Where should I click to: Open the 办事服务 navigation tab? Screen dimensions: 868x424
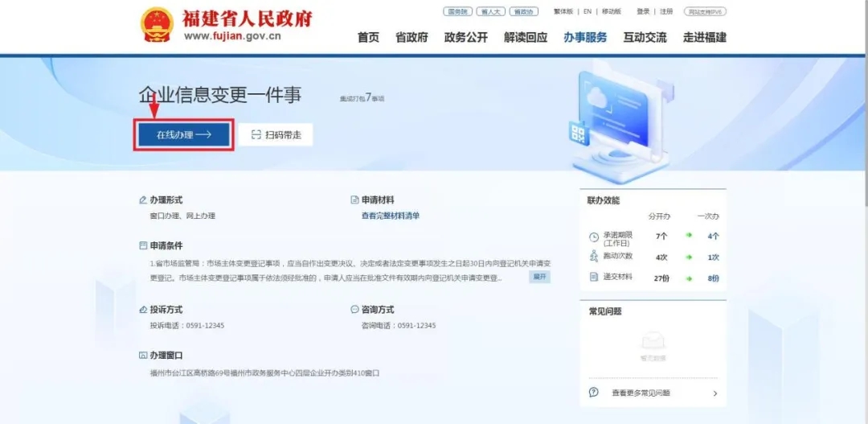pos(585,37)
